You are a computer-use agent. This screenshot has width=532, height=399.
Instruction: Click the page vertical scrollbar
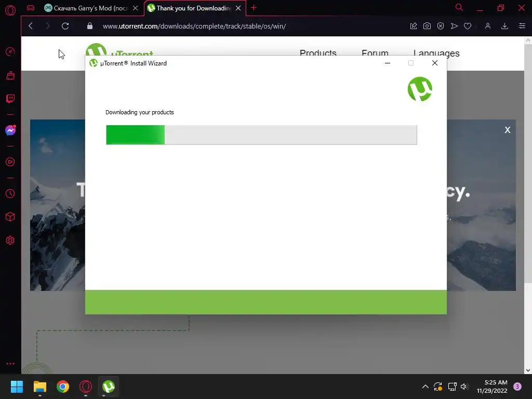pos(528,163)
